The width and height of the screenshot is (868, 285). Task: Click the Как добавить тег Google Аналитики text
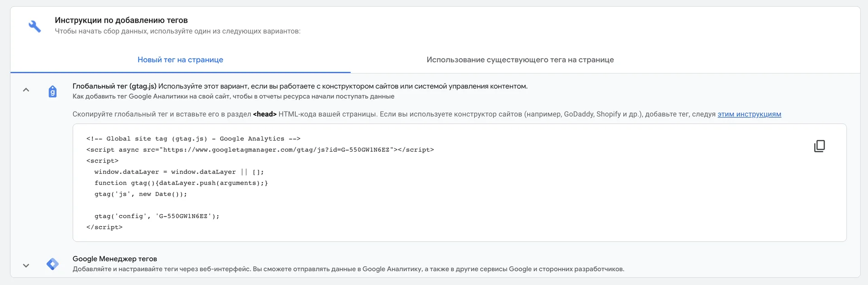pyautogui.click(x=233, y=96)
